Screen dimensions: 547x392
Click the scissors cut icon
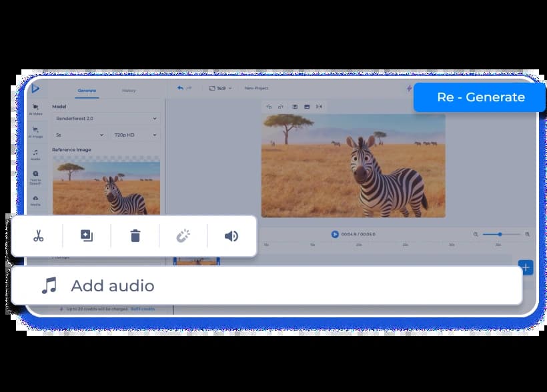coord(38,236)
